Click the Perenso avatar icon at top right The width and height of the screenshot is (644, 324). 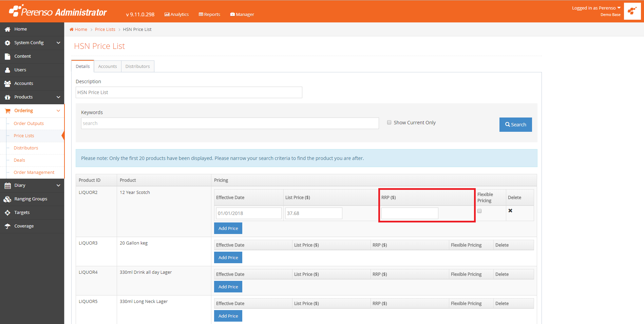point(632,11)
